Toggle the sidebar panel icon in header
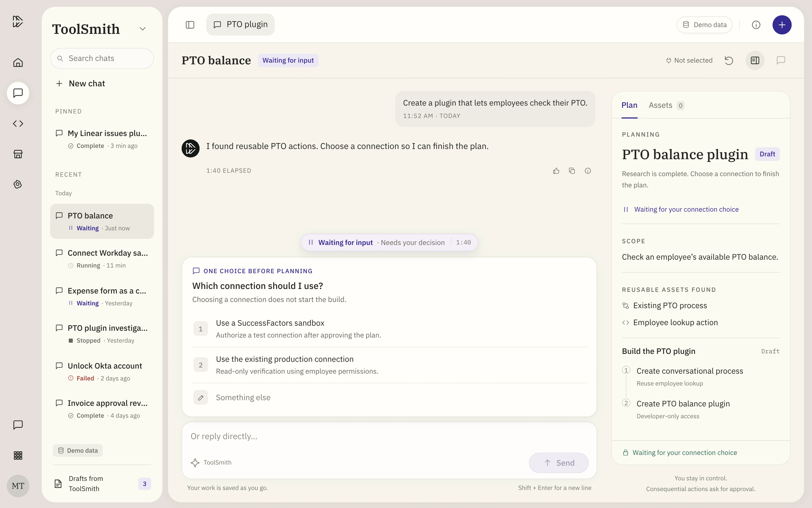812x508 pixels. coord(190,25)
